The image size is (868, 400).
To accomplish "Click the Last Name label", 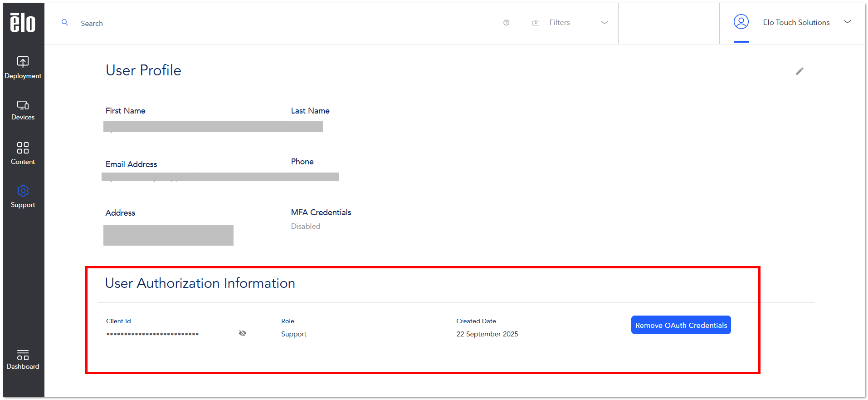I will [310, 111].
